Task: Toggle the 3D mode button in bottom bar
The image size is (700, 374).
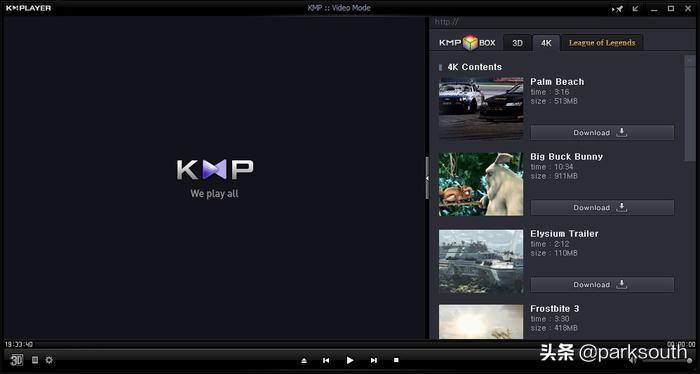Action: click(17, 360)
